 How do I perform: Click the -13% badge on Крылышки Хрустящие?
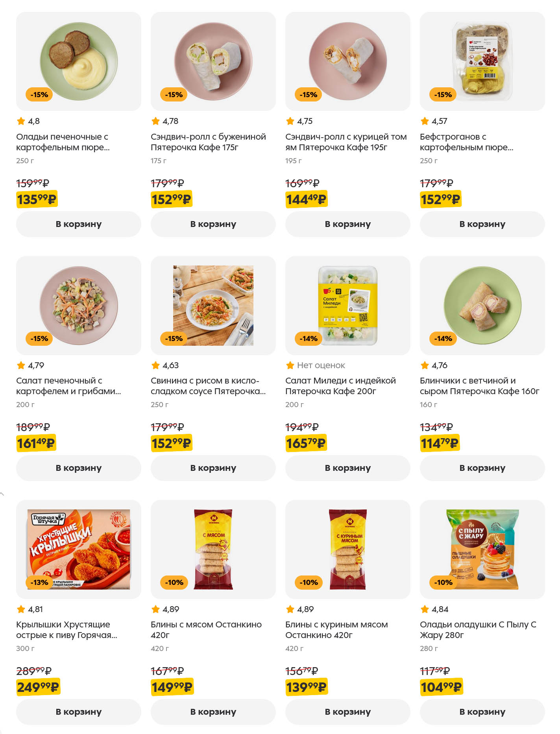[39, 583]
